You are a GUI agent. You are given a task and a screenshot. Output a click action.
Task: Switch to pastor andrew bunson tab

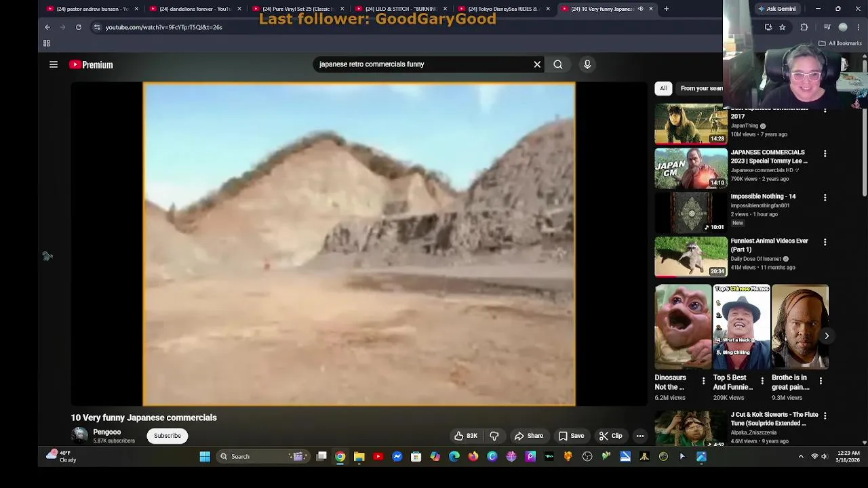(92, 9)
